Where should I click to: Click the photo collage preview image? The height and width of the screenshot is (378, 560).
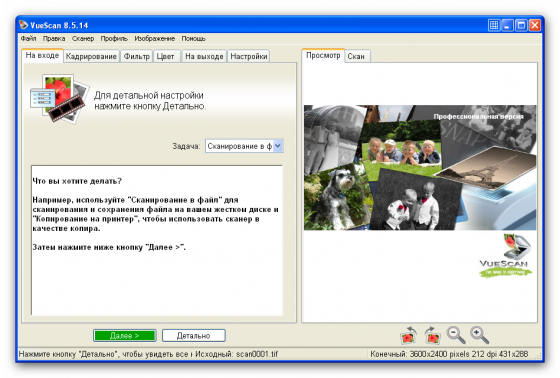point(420,168)
